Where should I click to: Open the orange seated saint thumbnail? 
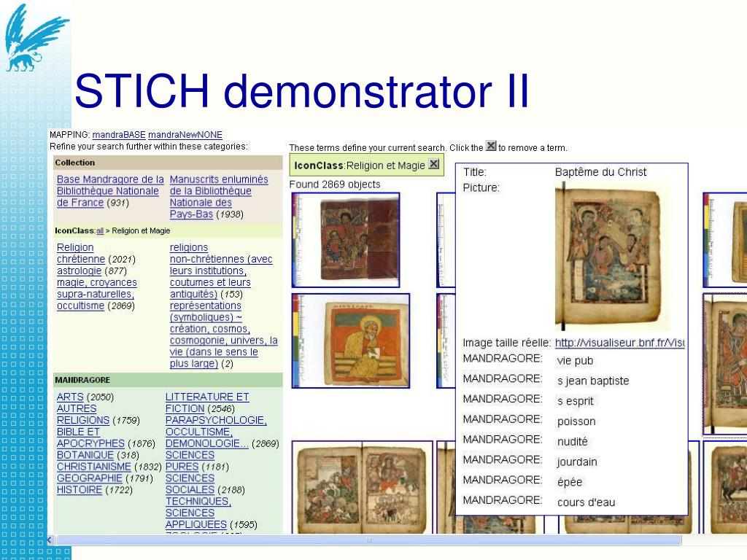pos(351,341)
